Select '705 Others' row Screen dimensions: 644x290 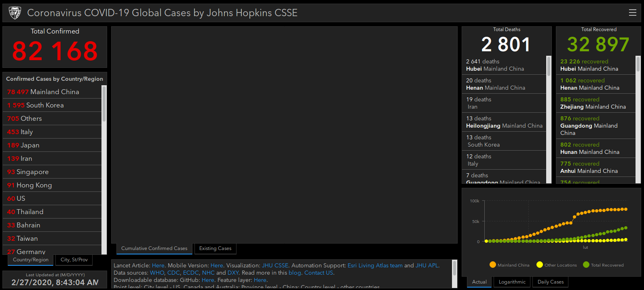click(x=53, y=118)
